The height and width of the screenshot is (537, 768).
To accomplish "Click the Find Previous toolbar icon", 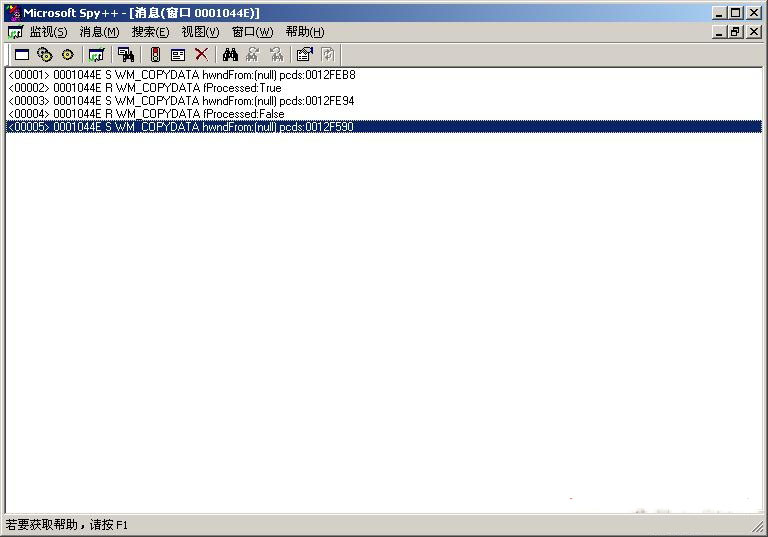I will pos(277,54).
